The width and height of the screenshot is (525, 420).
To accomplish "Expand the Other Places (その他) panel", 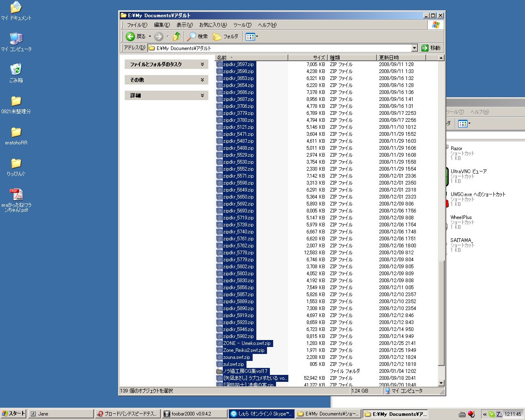I will [202, 80].
